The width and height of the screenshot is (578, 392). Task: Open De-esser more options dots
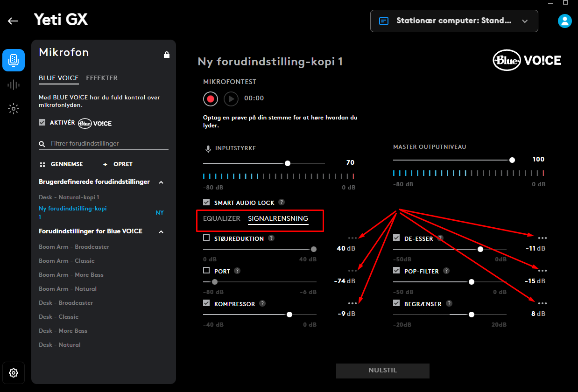(x=542, y=238)
